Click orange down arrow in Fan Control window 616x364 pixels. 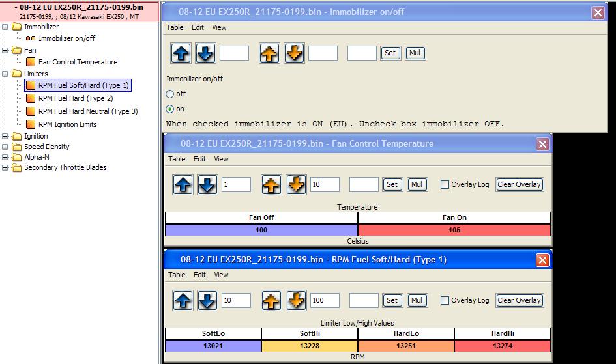pyautogui.click(x=296, y=185)
